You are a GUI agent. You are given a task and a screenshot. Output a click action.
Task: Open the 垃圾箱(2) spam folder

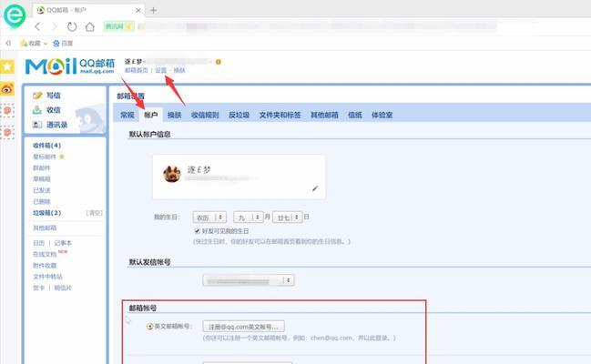tap(46, 213)
